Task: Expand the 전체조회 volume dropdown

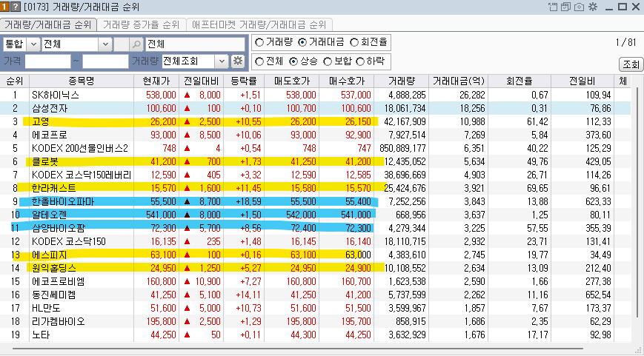Action: point(222,61)
